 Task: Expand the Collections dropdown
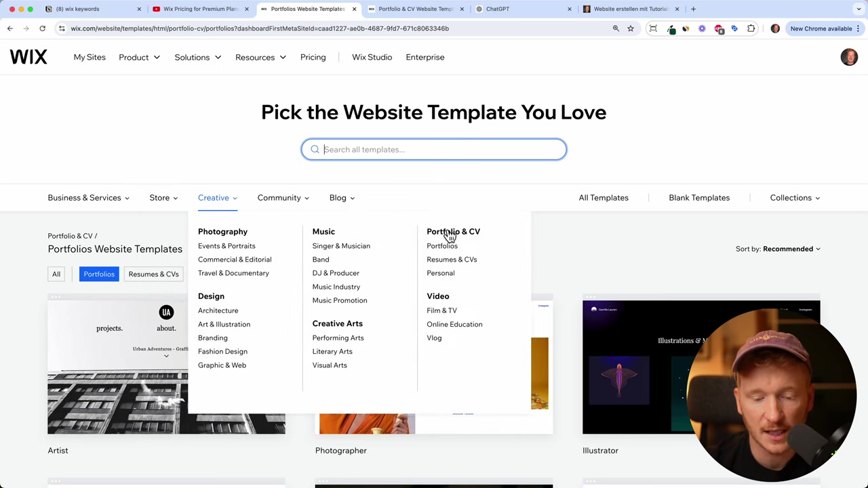click(795, 198)
